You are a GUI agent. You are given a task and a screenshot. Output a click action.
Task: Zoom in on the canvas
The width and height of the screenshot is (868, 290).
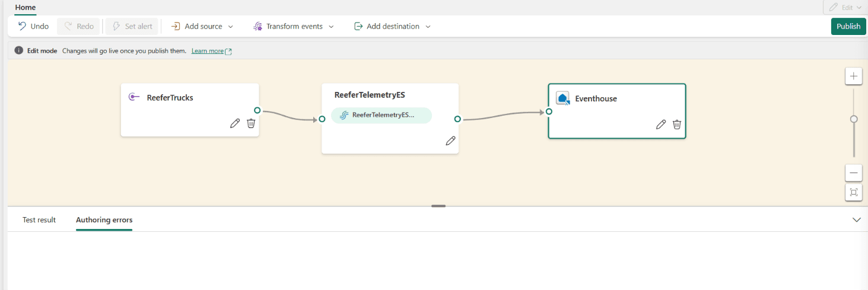point(854,76)
